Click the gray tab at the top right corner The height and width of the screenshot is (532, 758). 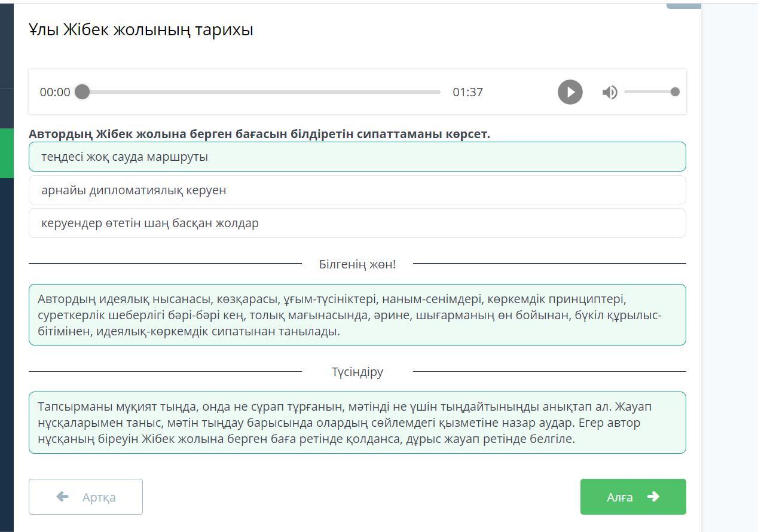[x=683, y=5]
